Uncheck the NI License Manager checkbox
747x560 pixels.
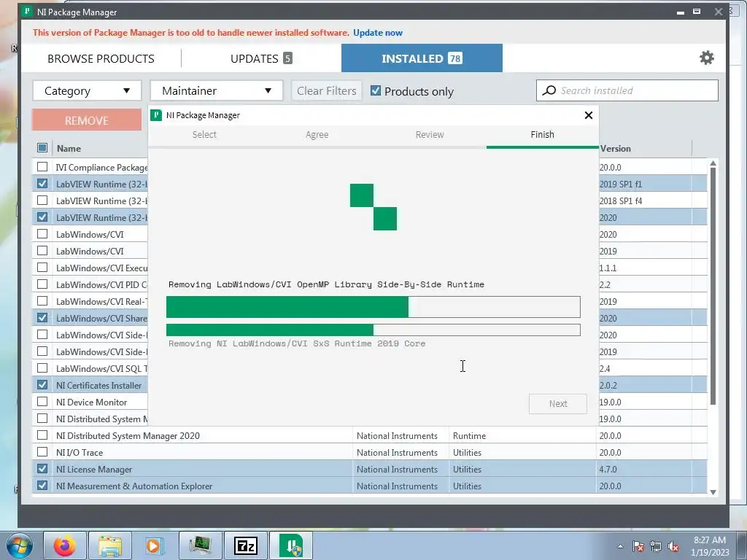42,469
